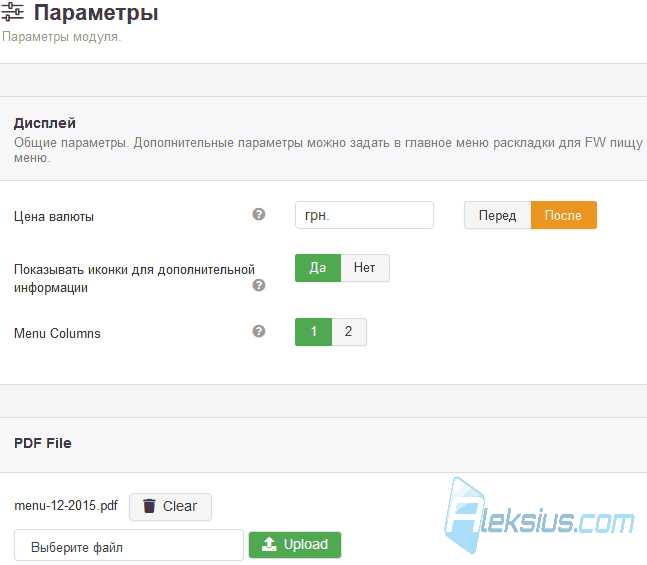The height and width of the screenshot is (565, 647).
Task: Choose Да for showing additional info icons
Action: tap(318, 268)
